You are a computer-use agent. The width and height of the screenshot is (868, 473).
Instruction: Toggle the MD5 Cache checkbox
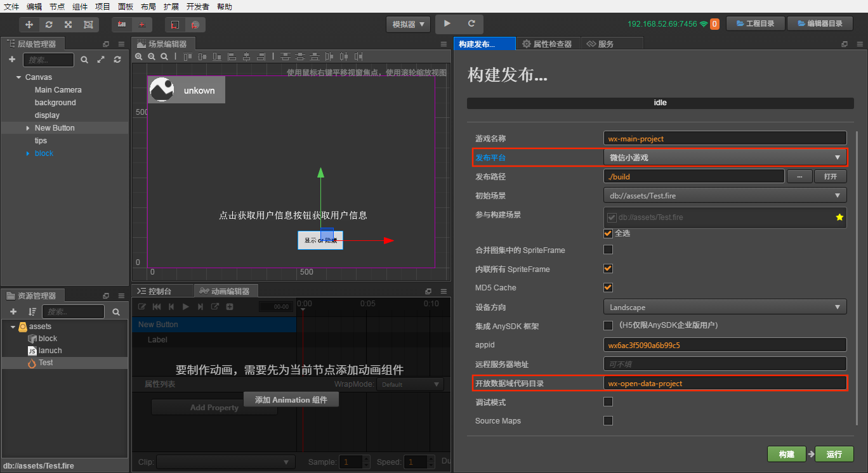click(608, 287)
